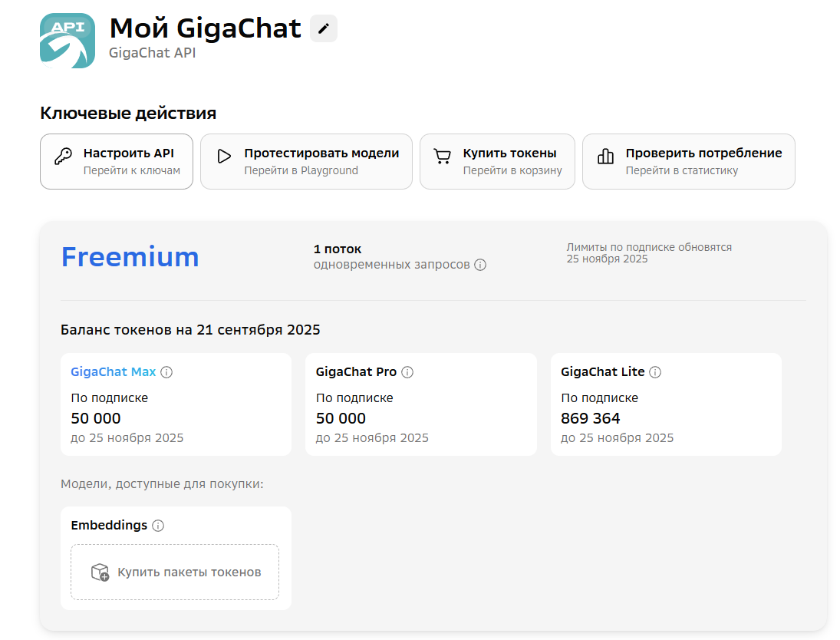Click the info icon beside GigaChat Max
The width and height of the screenshot is (840, 640).
coord(166,371)
